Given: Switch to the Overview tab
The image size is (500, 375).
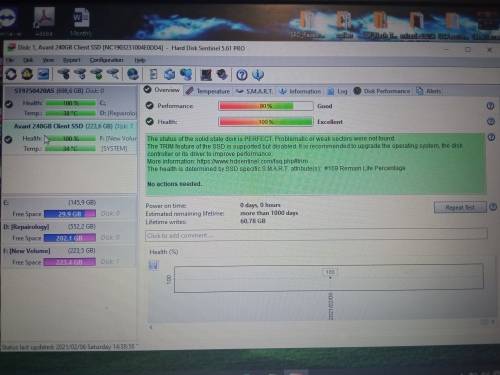Looking at the screenshot, I should (x=162, y=90).
